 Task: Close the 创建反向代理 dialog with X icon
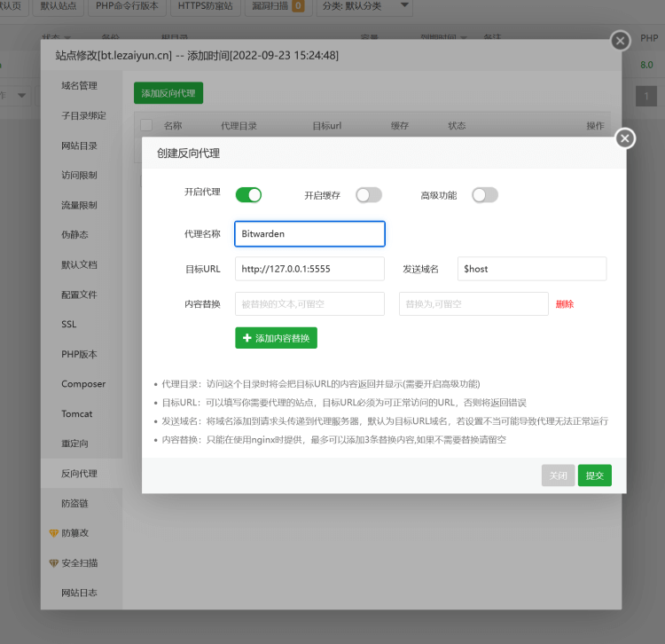coord(625,138)
